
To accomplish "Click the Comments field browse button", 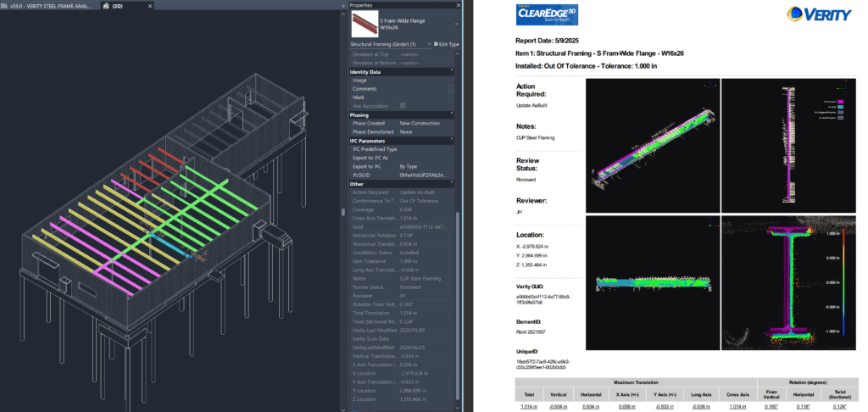I will click(x=451, y=89).
